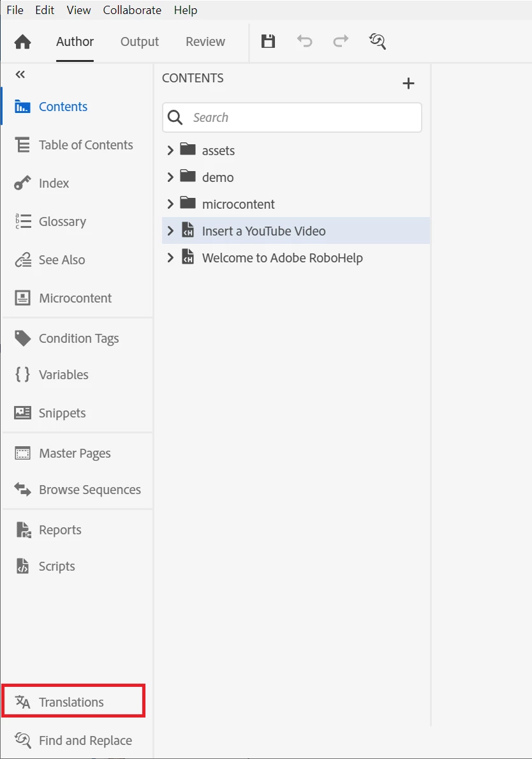Select the demo folder row
Image resolution: width=532 pixels, height=759 pixels.
pyautogui.click(x=296, y=177)
